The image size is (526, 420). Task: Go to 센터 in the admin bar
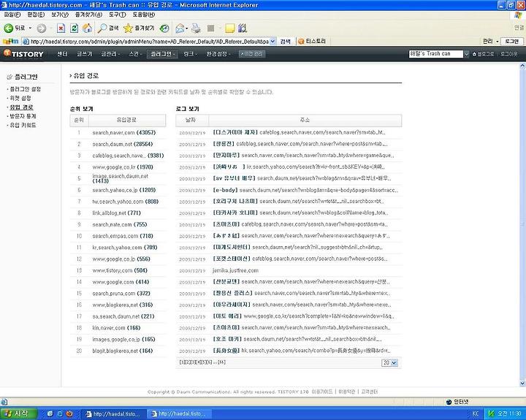coord(62,53)
